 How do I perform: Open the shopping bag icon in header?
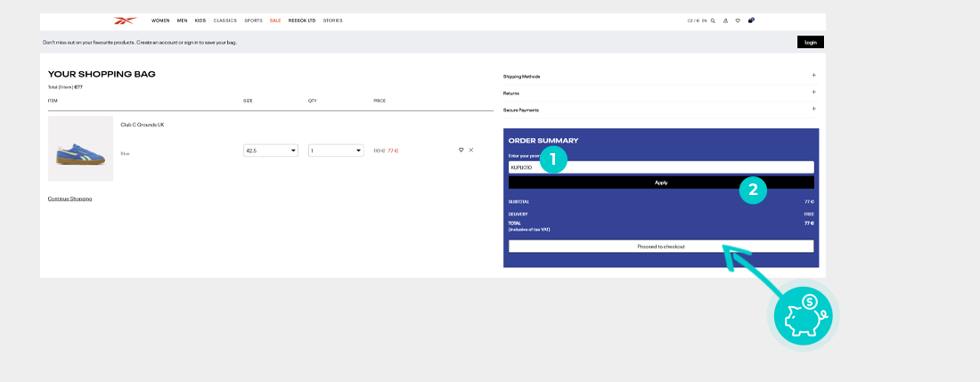click(750, 20)
